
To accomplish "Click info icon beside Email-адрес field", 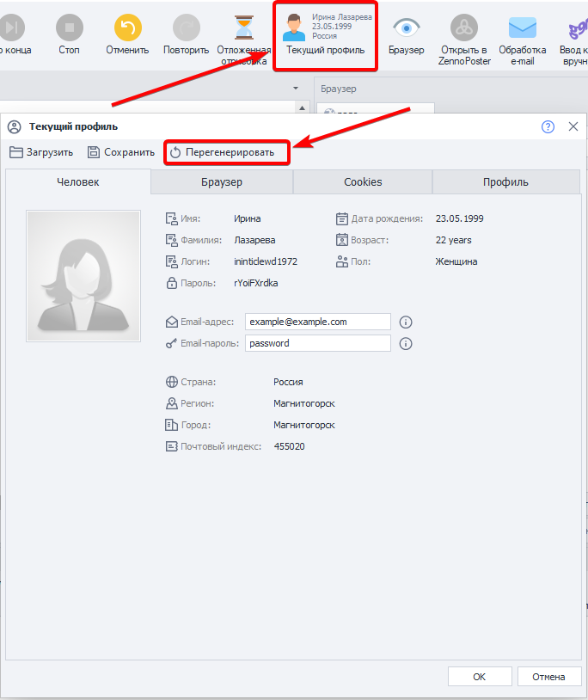I will 407,322.
